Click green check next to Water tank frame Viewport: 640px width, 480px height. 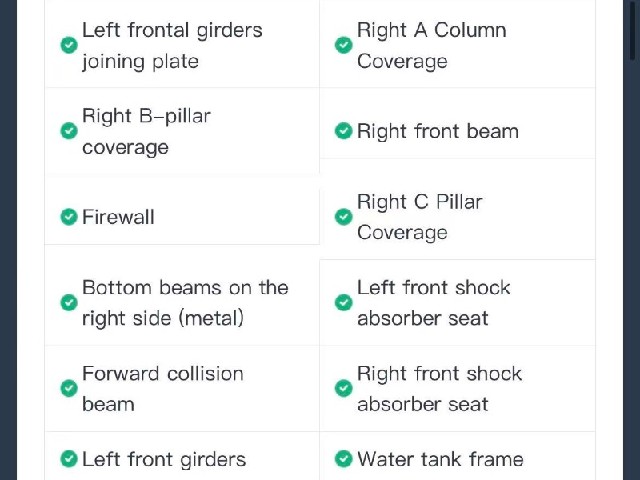coord(344,459)
